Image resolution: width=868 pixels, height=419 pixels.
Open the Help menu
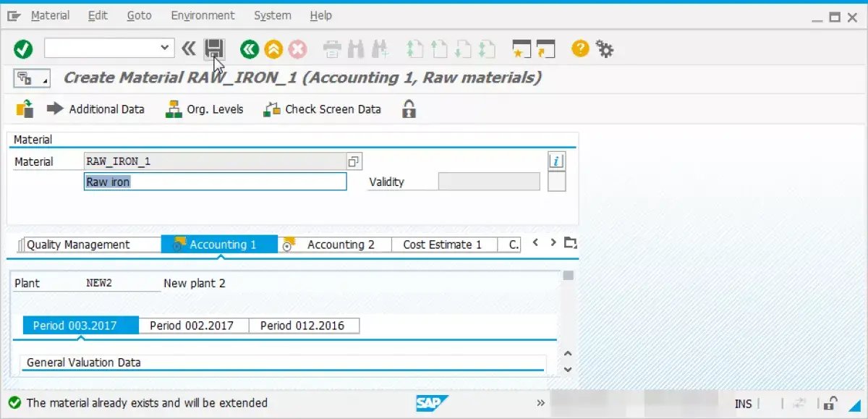320,15
